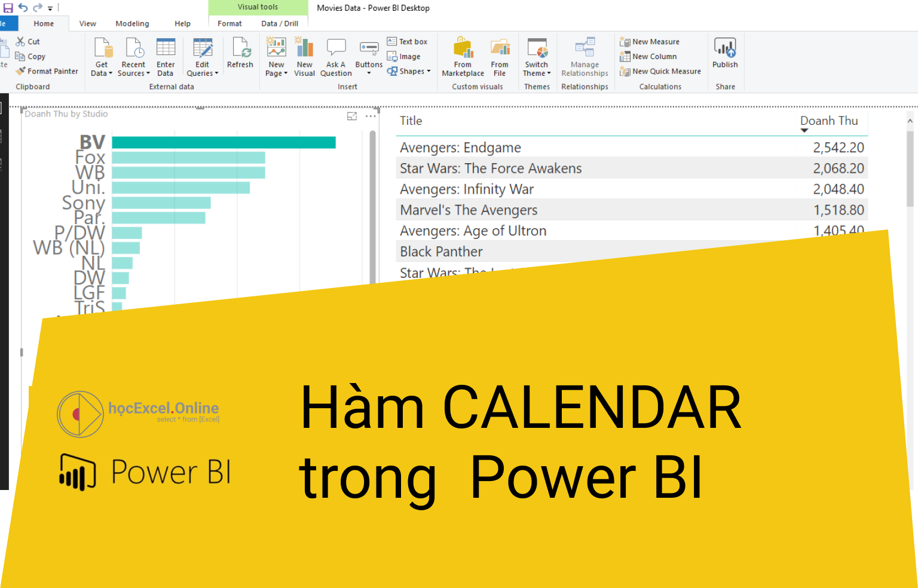Create a New Measure
This screenshot has height=588, width=918.
[x=650, y=41]
